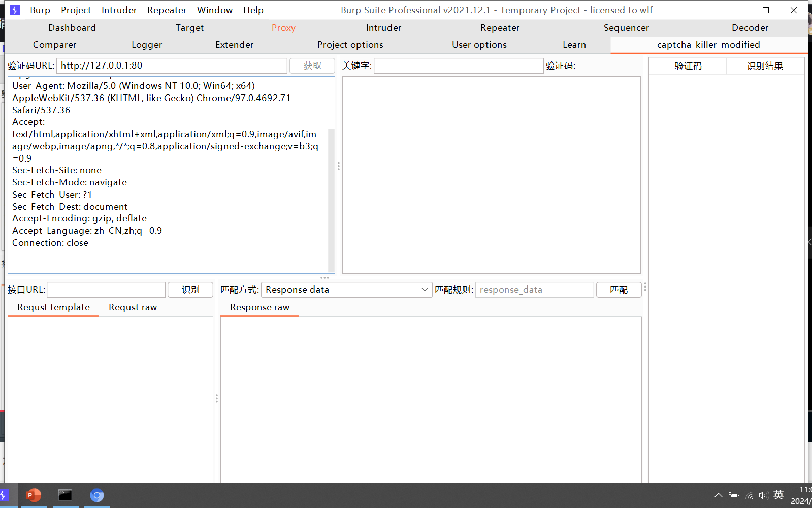812x508 pixels.
Task: Open PowerPoint from the taskbar
Action: 34,495
